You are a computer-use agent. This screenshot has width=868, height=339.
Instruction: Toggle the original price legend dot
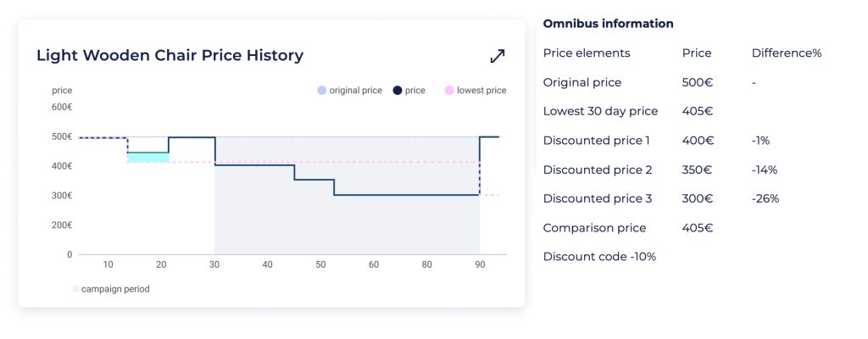[x=320, y=91]
